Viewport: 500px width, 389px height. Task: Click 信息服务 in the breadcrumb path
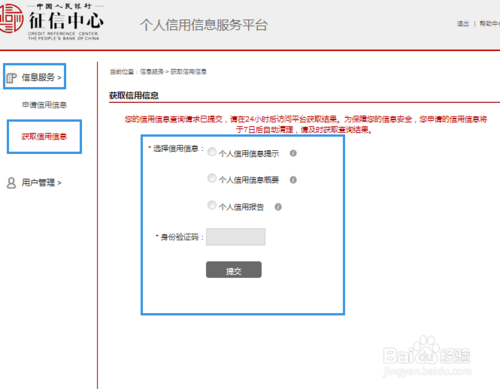tap(152, 72)
